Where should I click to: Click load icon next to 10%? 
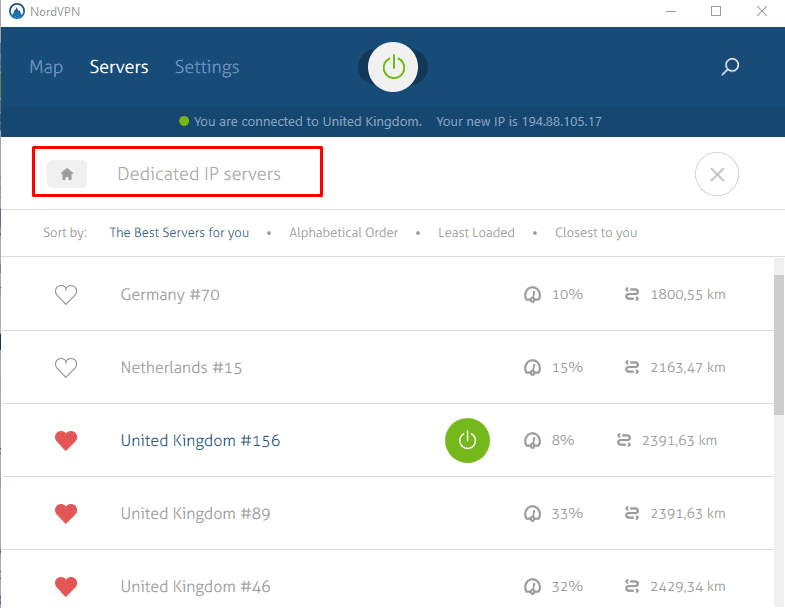point(532,294)
